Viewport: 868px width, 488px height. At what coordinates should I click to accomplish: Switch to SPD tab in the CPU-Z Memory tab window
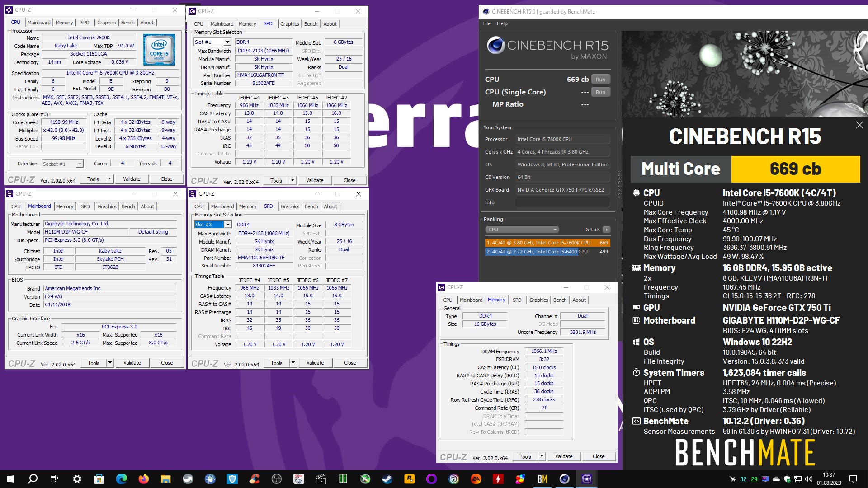click(517, 300)
